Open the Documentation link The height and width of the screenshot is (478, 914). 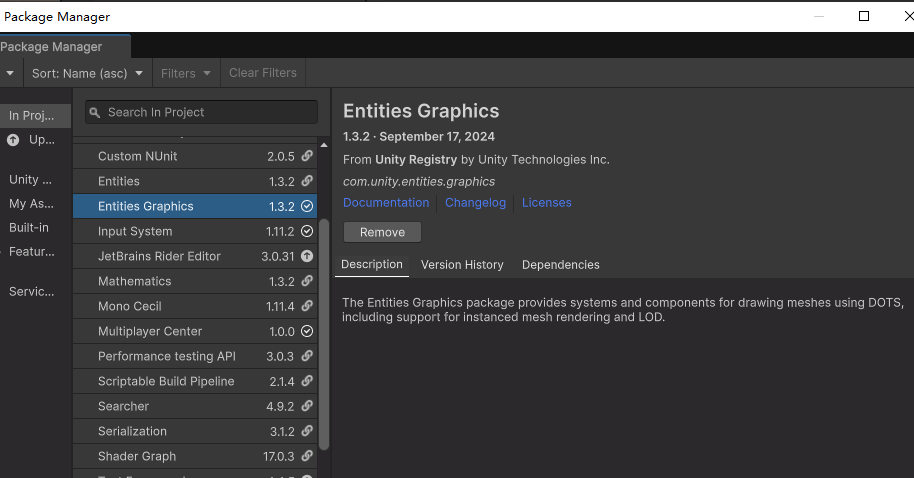coord(386,203)
